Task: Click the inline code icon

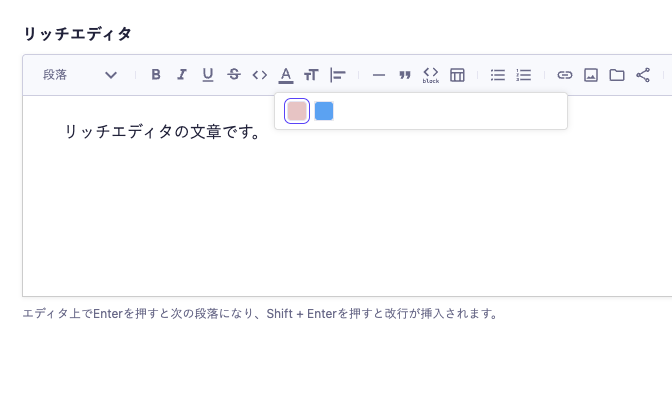Action: [260, 75]
